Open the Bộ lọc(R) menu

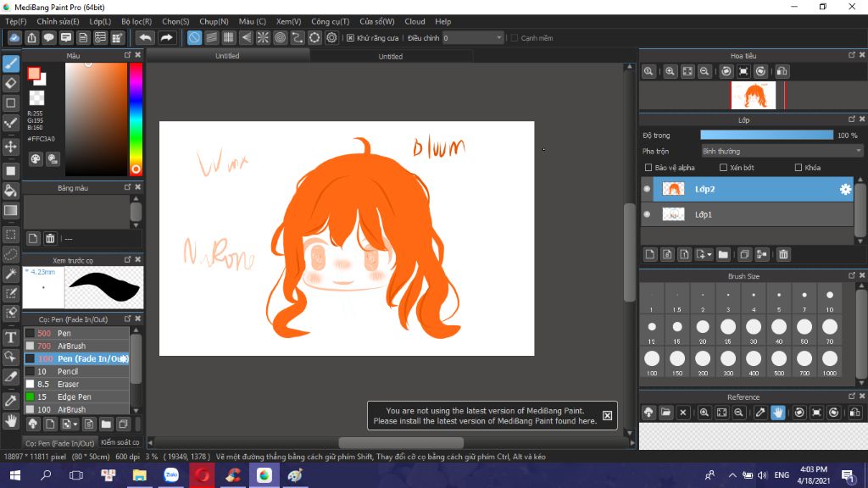136,21
